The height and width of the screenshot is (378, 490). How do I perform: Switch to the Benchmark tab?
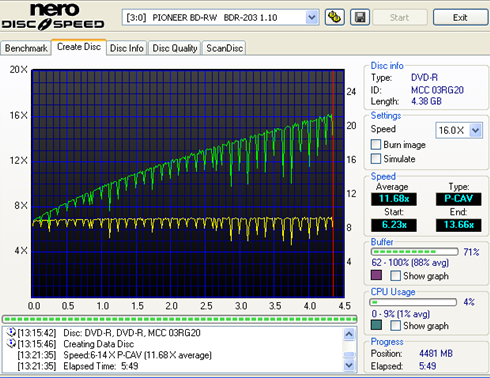(26, 48)
